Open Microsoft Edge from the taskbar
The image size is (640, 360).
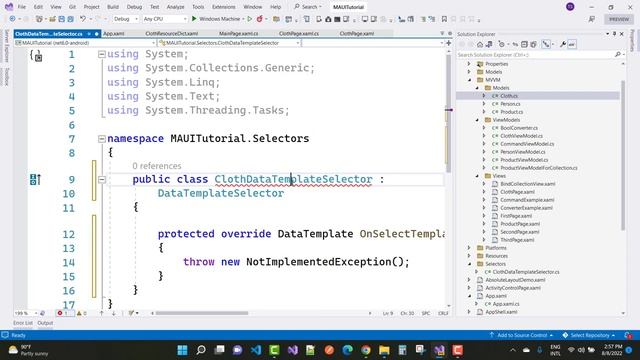(x=347, y=350)
